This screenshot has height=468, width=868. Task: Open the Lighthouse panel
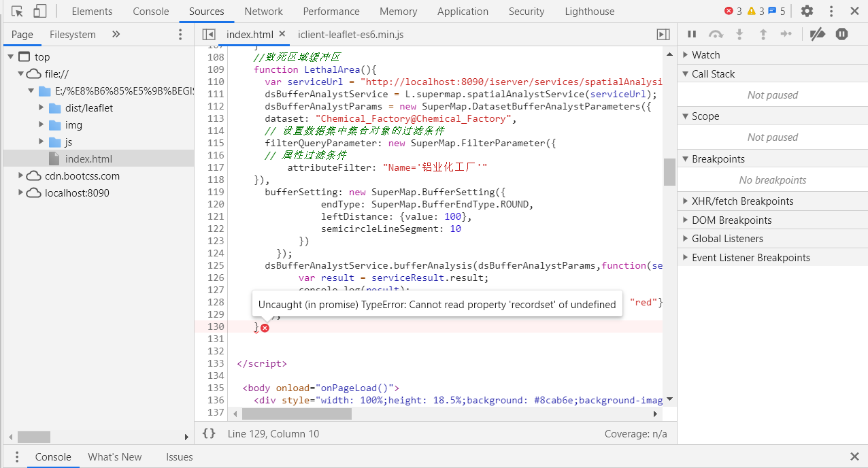(590, 12)
